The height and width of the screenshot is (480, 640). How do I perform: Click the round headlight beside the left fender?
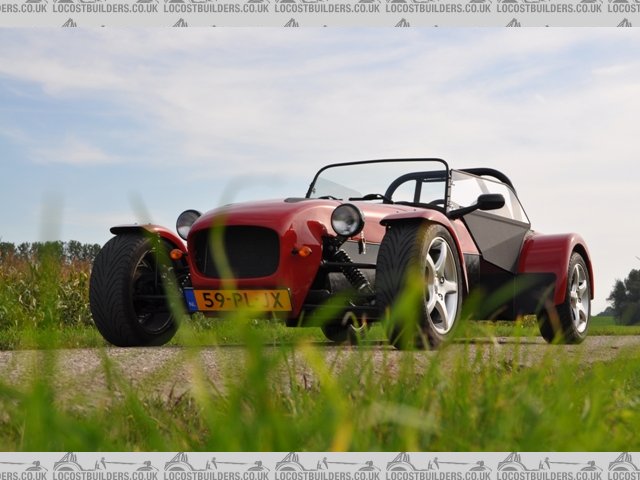[x=187, y=223]
